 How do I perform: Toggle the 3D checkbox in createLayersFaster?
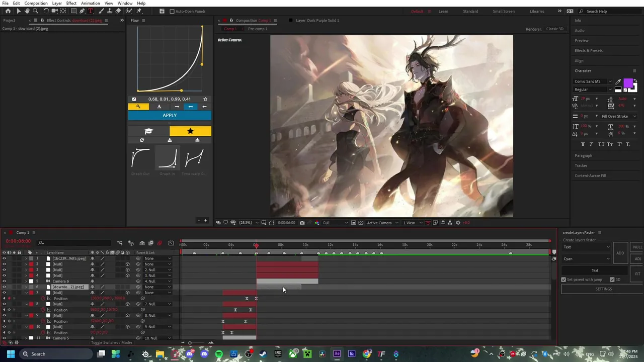coord(612,280)
